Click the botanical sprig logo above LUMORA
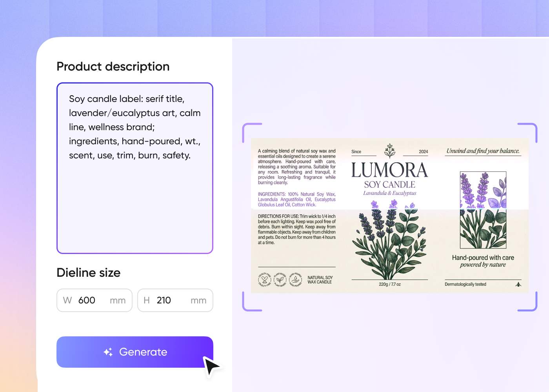 tap(389, 151)
